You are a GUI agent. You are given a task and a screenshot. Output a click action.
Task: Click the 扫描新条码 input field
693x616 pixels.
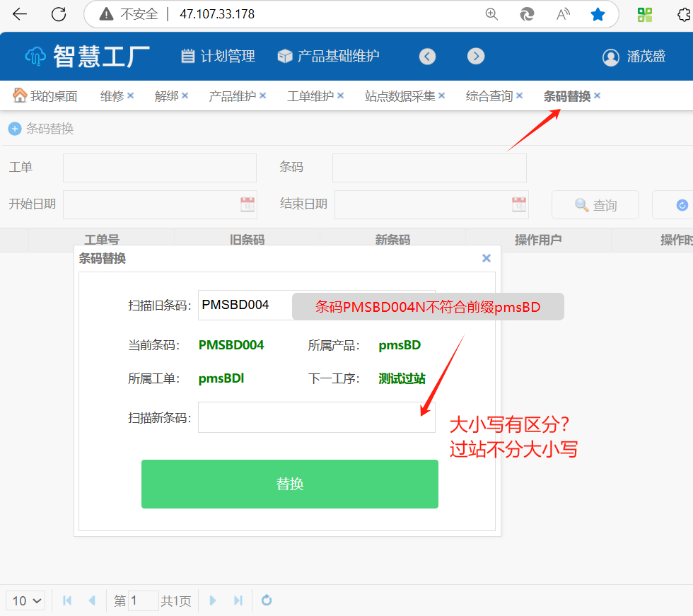coord(316,417)
